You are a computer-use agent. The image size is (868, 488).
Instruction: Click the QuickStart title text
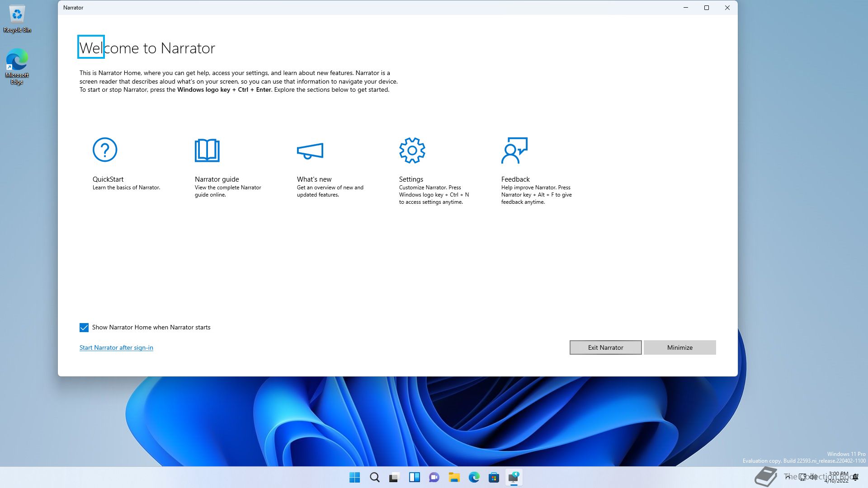pyautogui.click(x=108, y=179)
